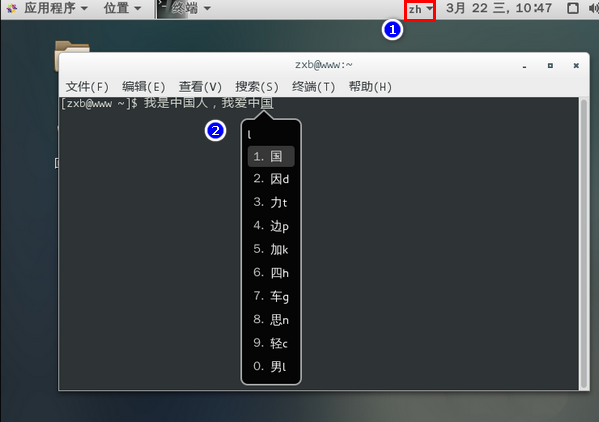
Task: Open the zh input method indicator
Action: tap(420, 9)
